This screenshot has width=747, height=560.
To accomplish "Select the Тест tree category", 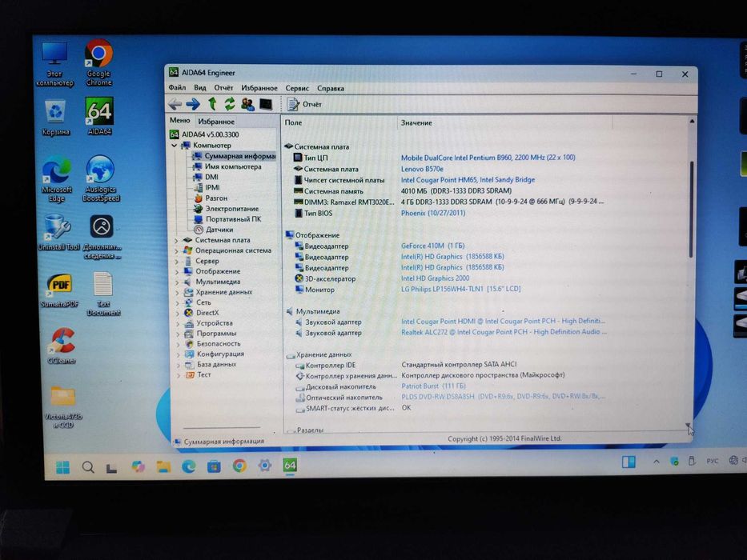I will (x=199, y=374).
